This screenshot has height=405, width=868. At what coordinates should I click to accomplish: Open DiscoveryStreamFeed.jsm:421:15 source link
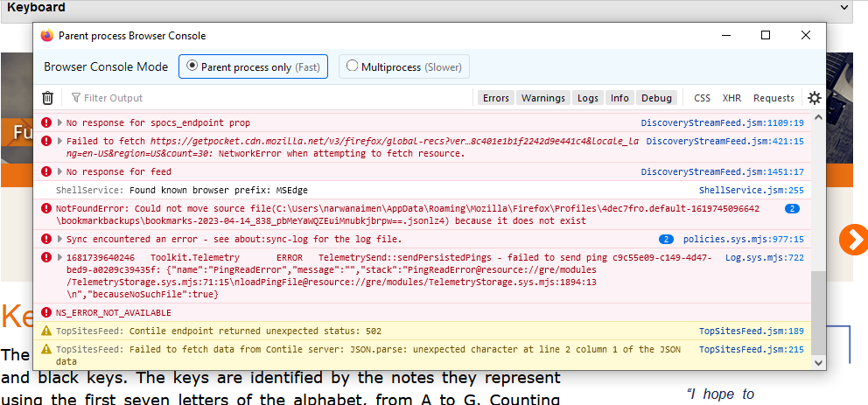[725, 142]
